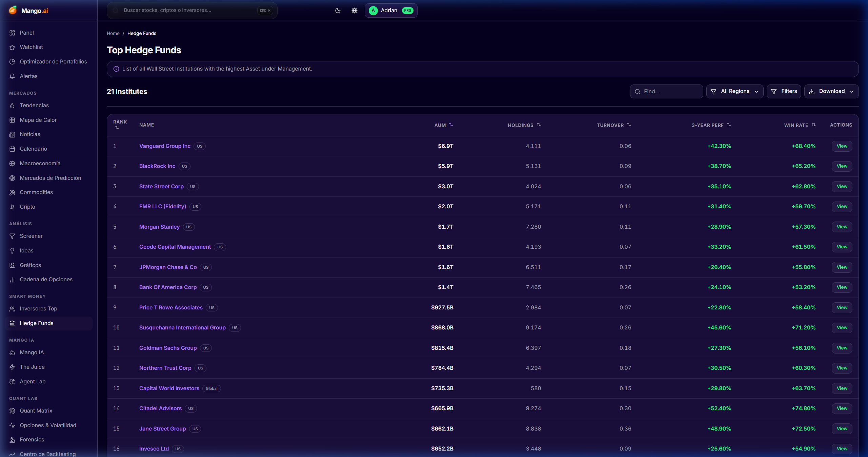The image size is (868, 457).
Task: Open Adrian PRO account menu
Action: point(391,11)
